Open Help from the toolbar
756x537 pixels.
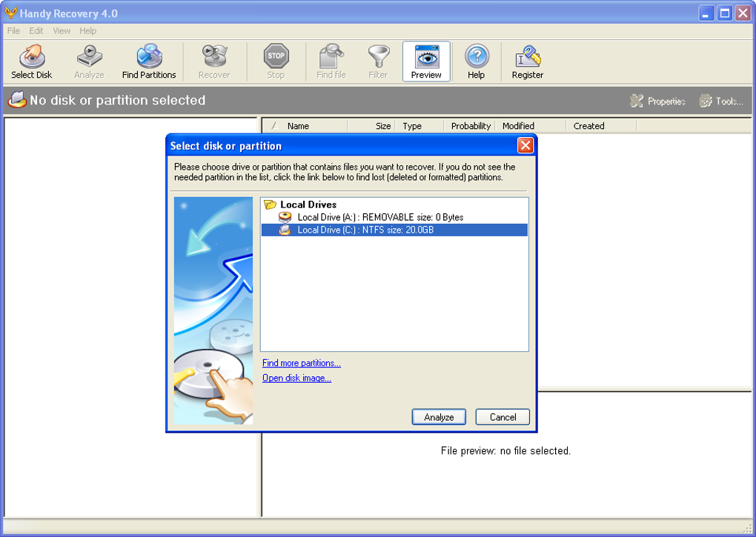click(x=477, y=61)
